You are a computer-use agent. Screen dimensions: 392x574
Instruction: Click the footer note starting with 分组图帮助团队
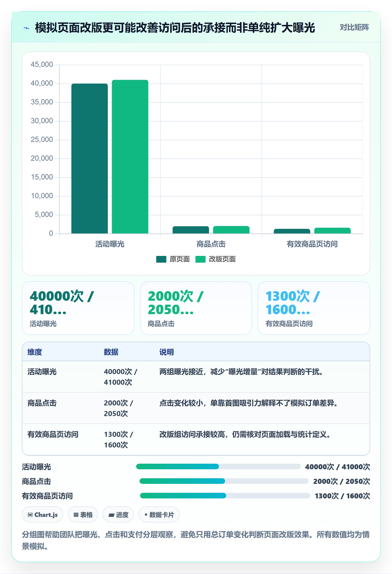click(x=196, y=540)
